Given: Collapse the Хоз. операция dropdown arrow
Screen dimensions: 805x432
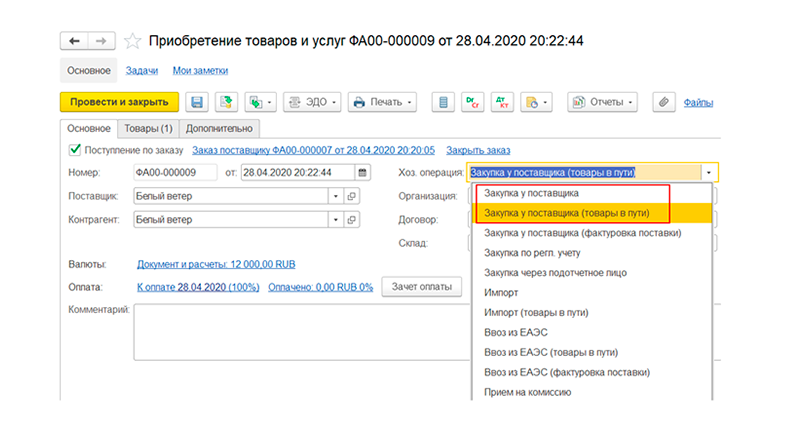Looking at the screenshot, I should tap(709, 173).
